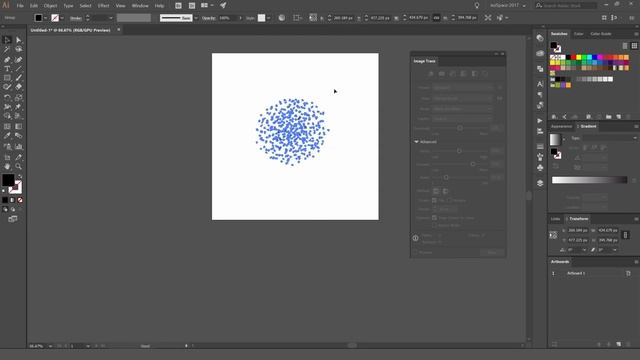Select the Lasso tool
The image size is (640, 360).
(x=18, y=49)
